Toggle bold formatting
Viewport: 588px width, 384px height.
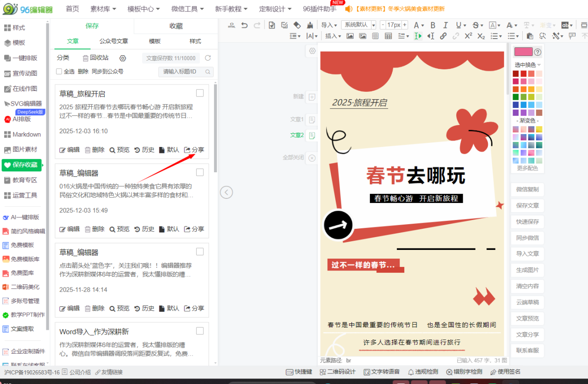click(433, 25)
